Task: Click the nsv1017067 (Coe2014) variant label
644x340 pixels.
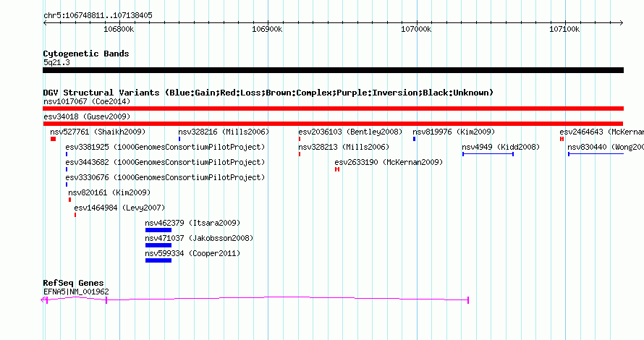Action: [x=87, y=101]
